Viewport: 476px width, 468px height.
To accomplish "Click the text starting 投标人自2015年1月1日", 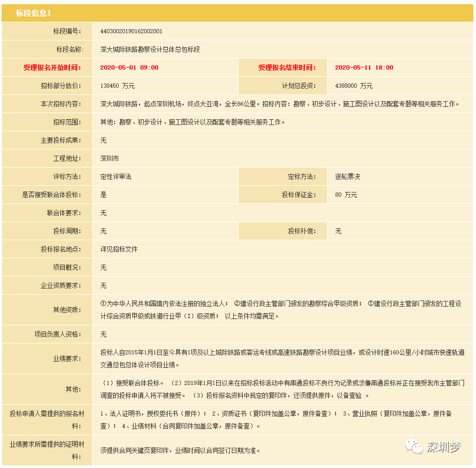I will (x=282, y=359).
